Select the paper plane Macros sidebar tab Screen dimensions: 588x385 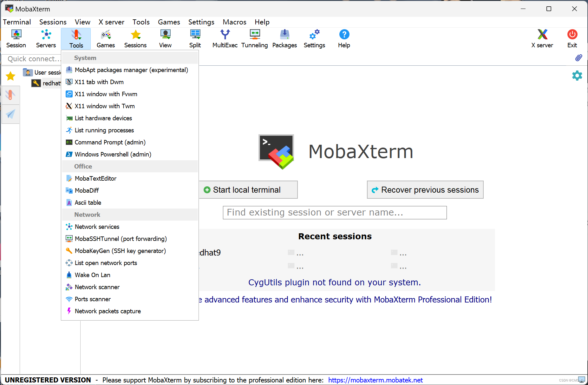pyautogui.click(x=10, y=114)
